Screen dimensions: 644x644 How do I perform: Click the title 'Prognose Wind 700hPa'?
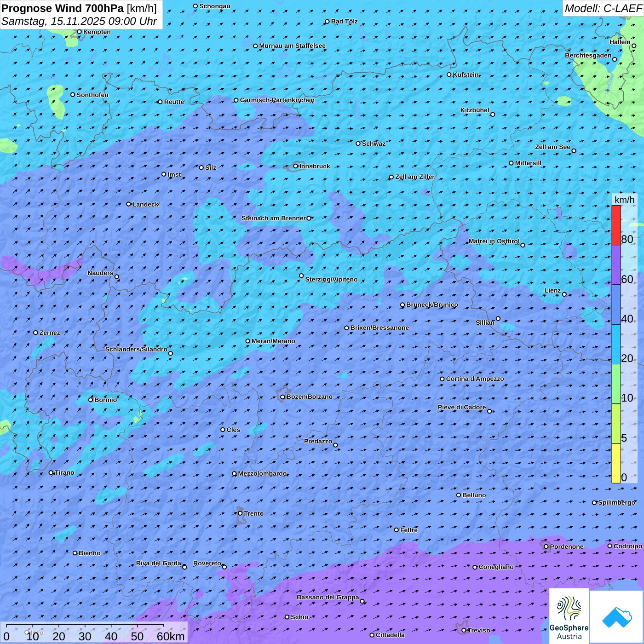[x=63, y=8]
